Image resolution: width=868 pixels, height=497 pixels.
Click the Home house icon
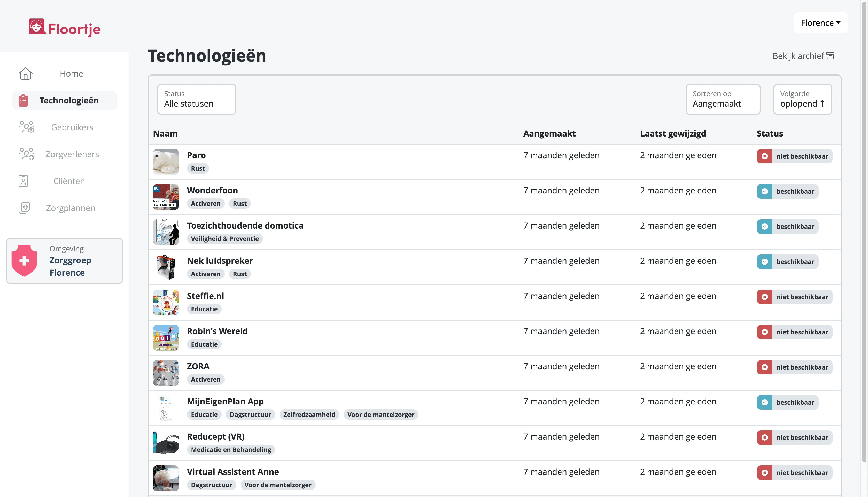click(25, 73)
